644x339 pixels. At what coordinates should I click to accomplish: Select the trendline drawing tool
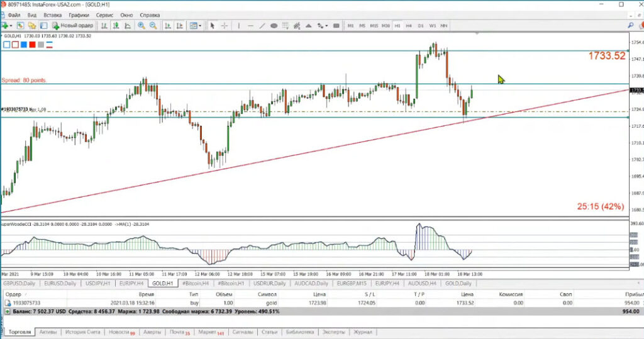click(262, 26)
